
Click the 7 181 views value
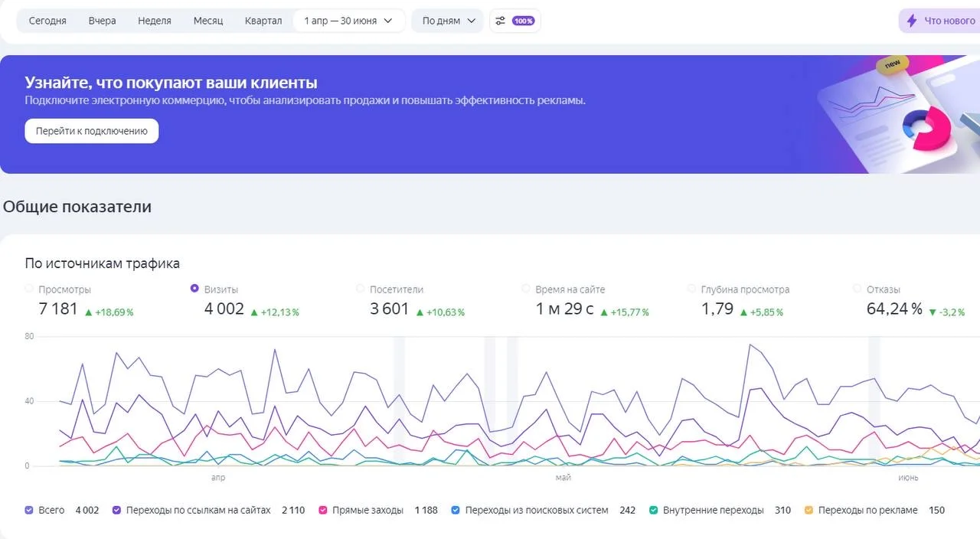[x=58, y=309]
